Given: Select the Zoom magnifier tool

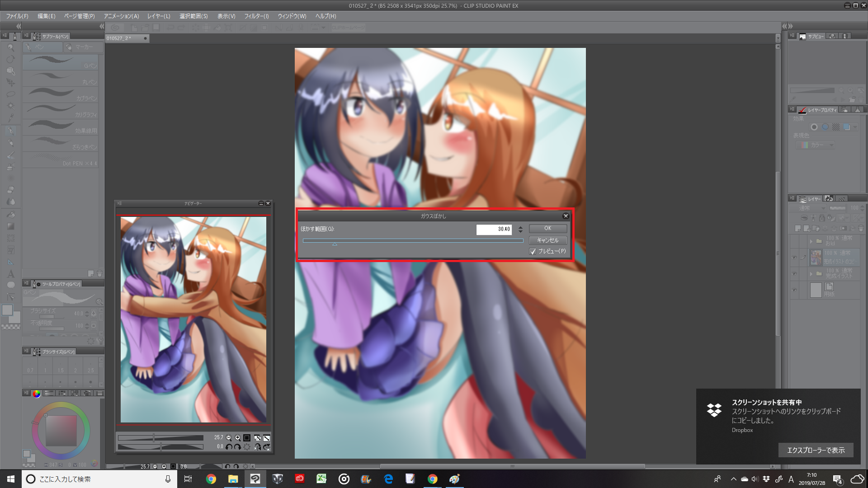Looking at the screenshot, I should point(11,47).
